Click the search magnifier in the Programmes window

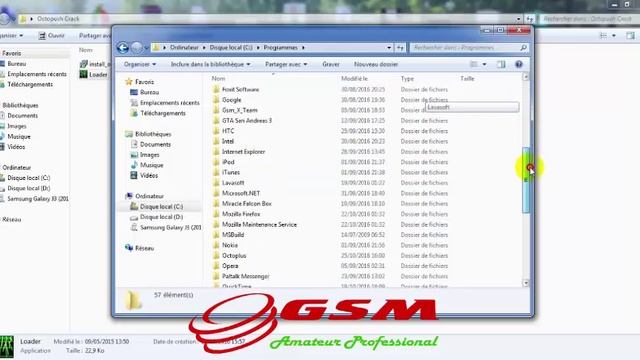tap(523, 48)
